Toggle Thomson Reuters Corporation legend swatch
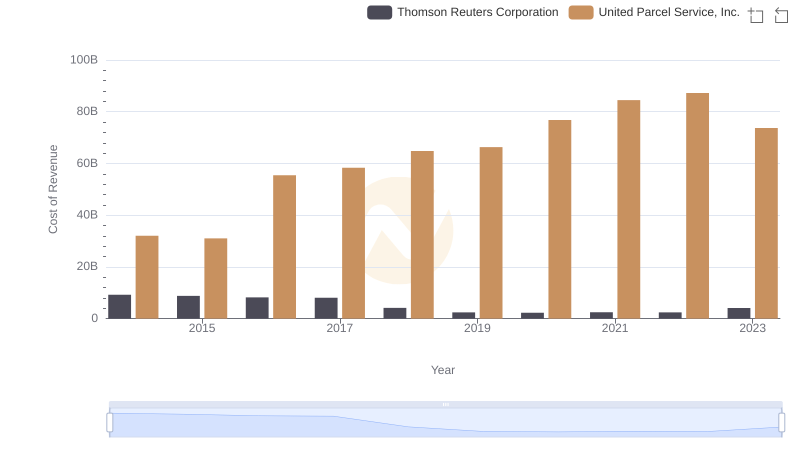 click(x=379, y=12)
